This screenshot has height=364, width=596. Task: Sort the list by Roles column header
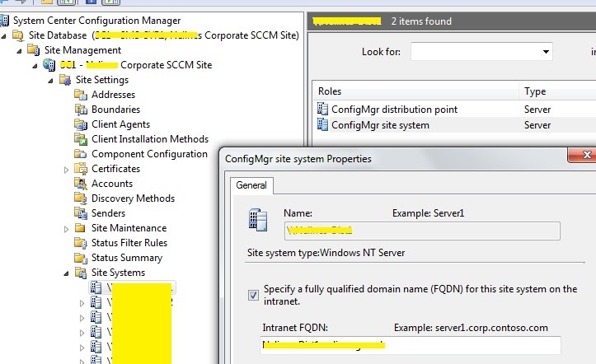[x=415, y=91]
